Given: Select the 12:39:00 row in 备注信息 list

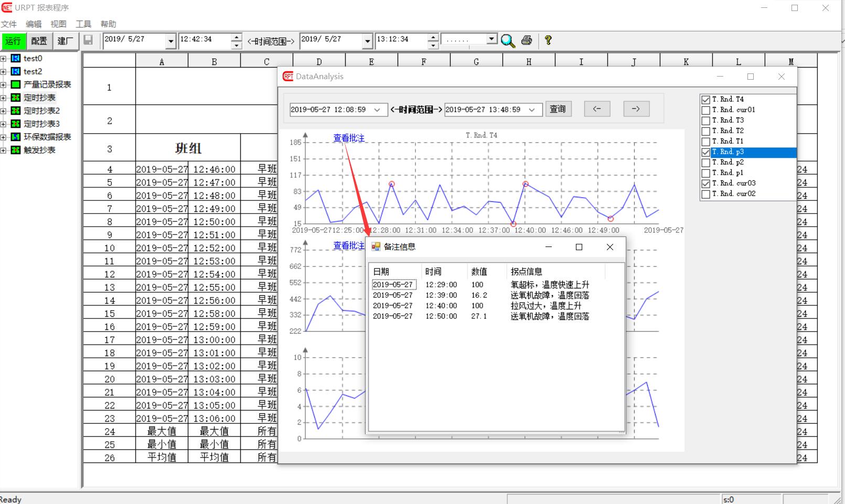Looking at the screenshot, I should (441, 295).
